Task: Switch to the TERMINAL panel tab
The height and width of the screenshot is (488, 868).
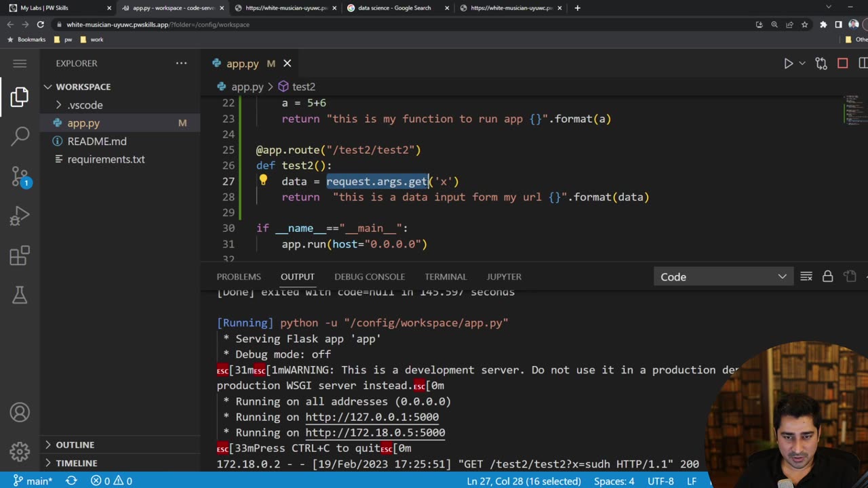Action: (446, 277)
